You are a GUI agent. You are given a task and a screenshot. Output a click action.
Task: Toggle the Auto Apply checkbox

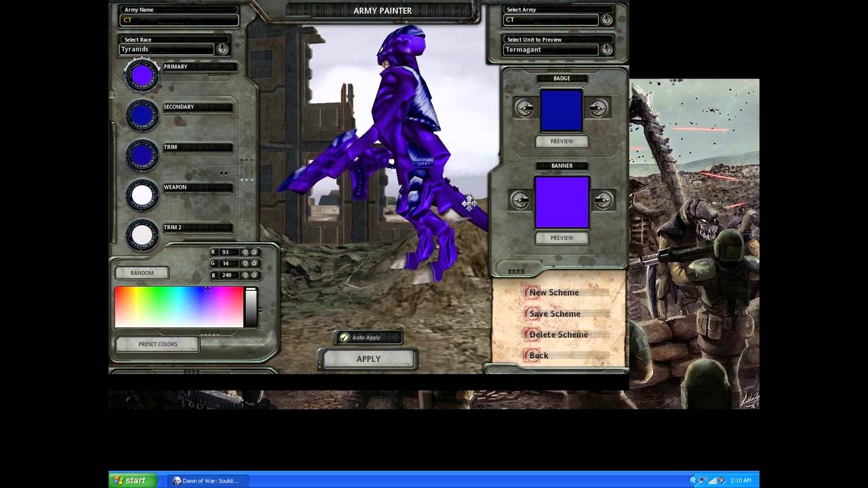(x=344, y=338)
